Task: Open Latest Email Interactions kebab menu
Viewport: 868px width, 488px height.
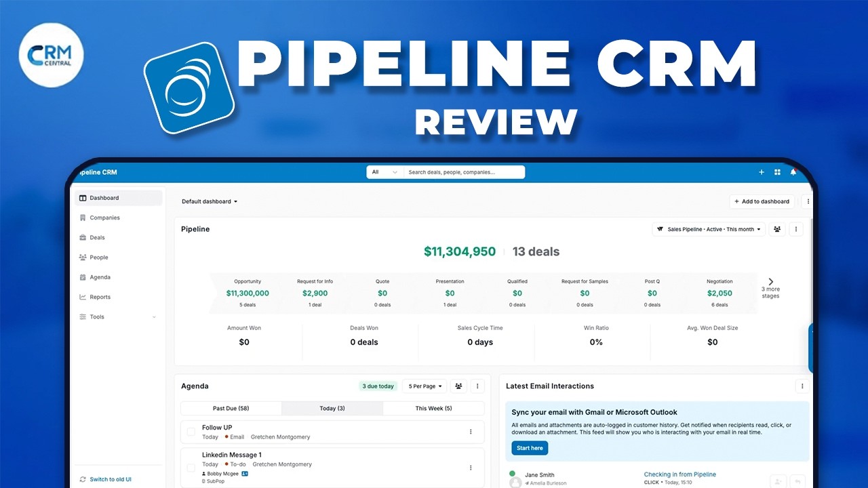Action: (802, 386)
